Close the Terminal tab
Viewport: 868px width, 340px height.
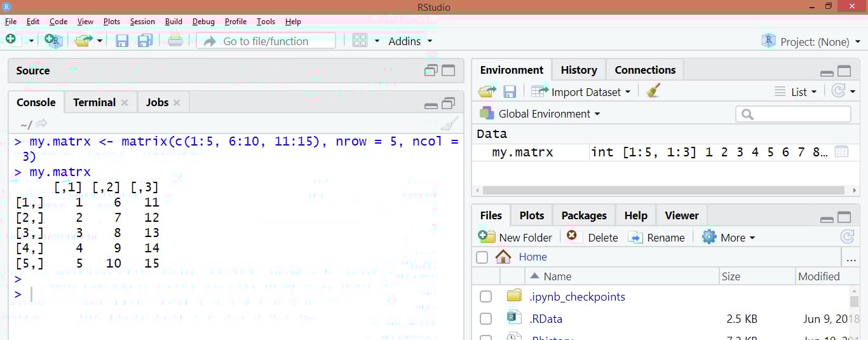coord(125,102)
